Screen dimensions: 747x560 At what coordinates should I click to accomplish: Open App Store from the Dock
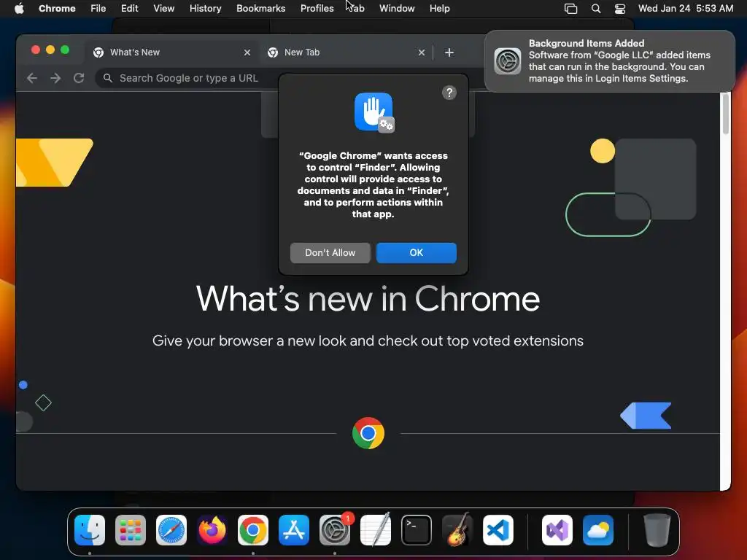pos(294,530)
